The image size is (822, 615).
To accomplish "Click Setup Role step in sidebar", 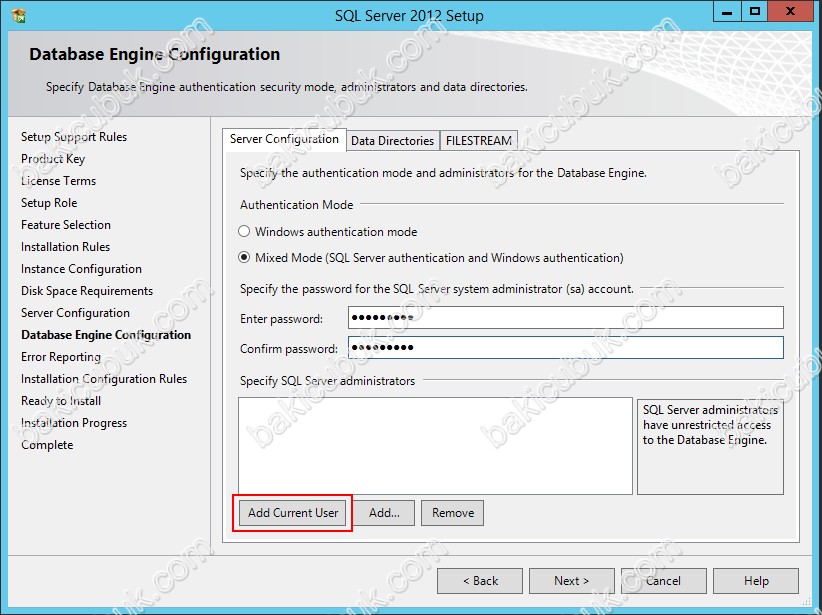I will click(x=49, y=203).
